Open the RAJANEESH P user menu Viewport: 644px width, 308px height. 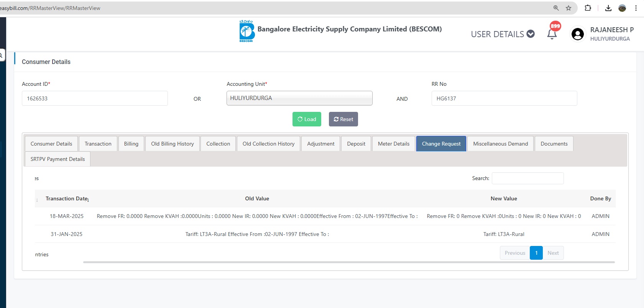click(612, 34)
